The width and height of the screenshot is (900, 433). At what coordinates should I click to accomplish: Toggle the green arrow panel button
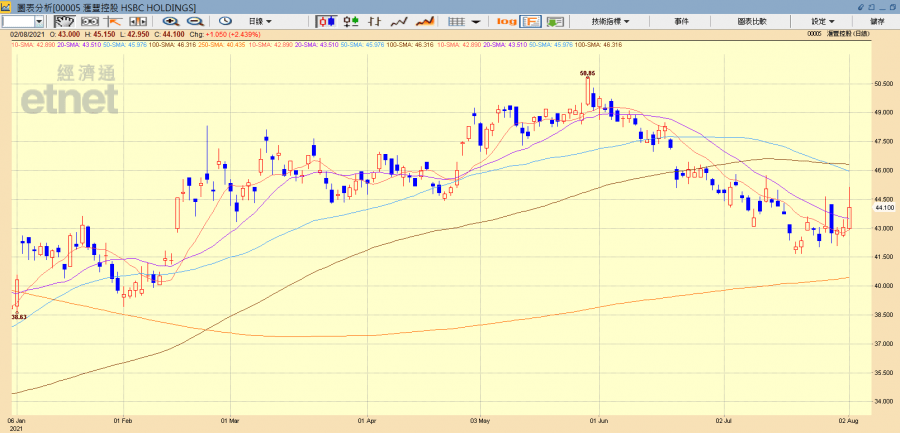(554, 21)
